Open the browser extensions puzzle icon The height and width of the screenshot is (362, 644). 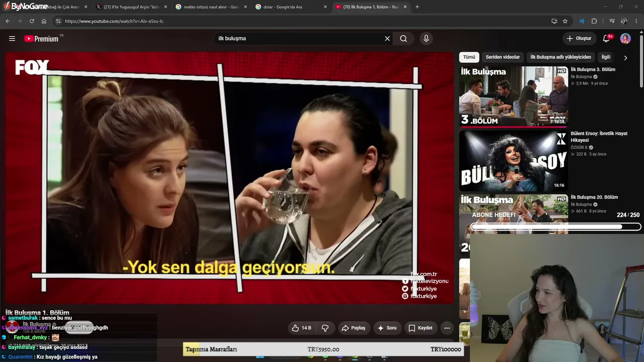pos(594,21)
